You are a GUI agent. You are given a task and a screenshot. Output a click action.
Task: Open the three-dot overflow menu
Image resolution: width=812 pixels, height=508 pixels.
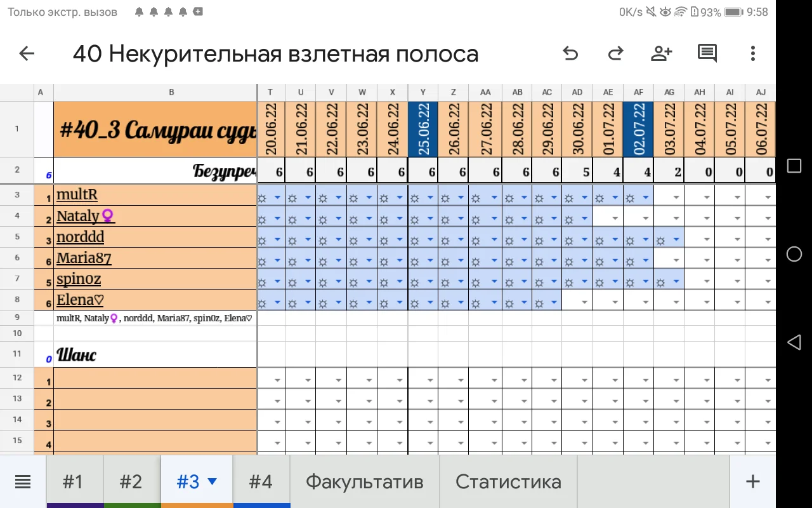pos(752,53)
